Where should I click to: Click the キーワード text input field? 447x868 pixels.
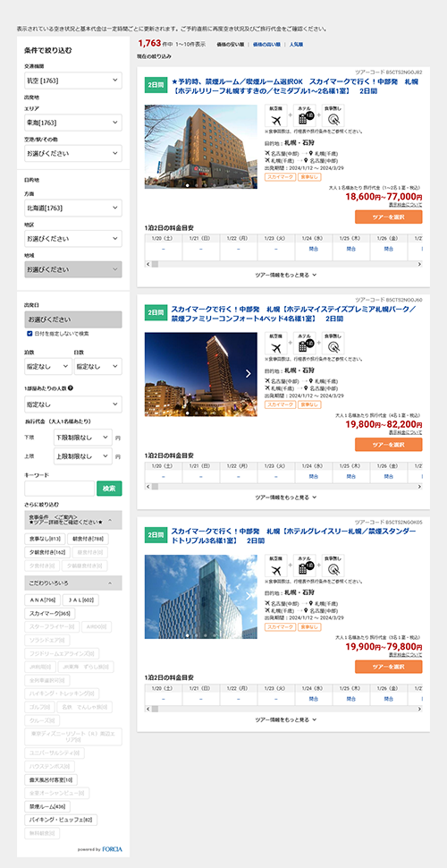[x=60, y=489]
